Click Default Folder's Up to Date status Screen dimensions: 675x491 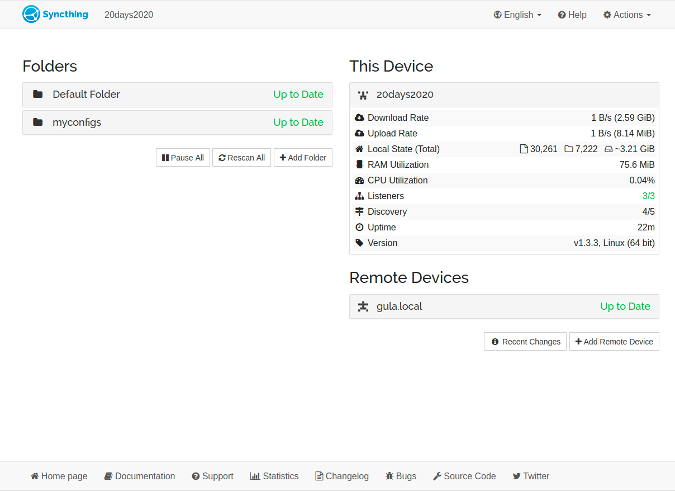[x=298, y=95]
